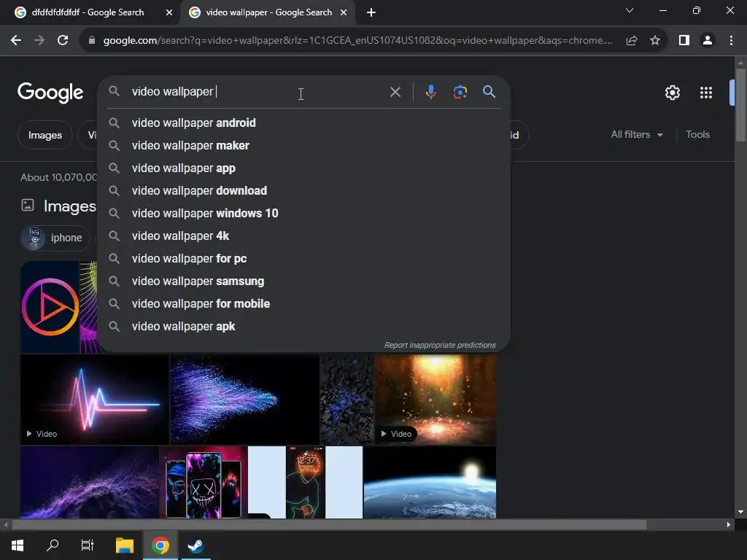Image resolution: width=747 pixels, height=560 pixels.
Task: Switch to the dfdfdfdfdfdf Google Search tab
Action: (x=87, y=12)
